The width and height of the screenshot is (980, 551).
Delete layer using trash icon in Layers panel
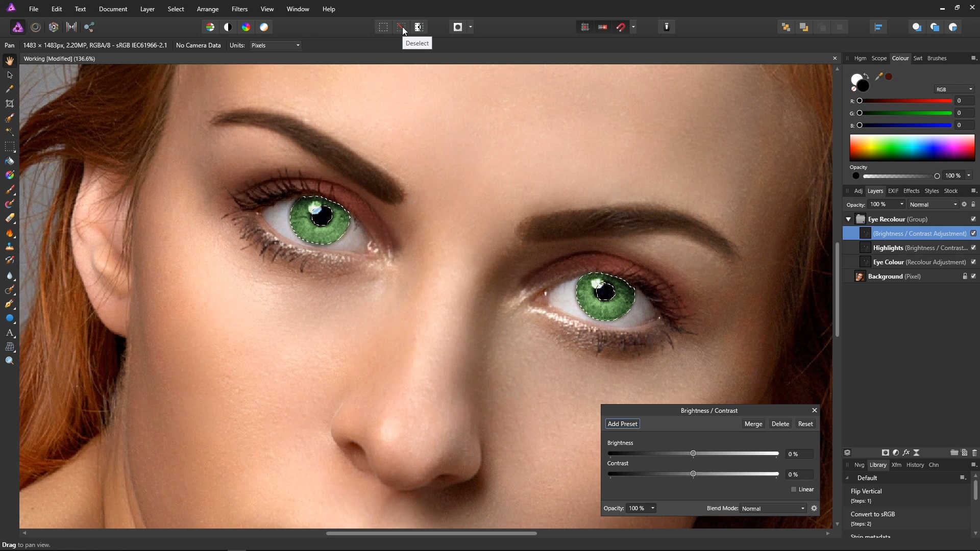click(x=974, y=453)
